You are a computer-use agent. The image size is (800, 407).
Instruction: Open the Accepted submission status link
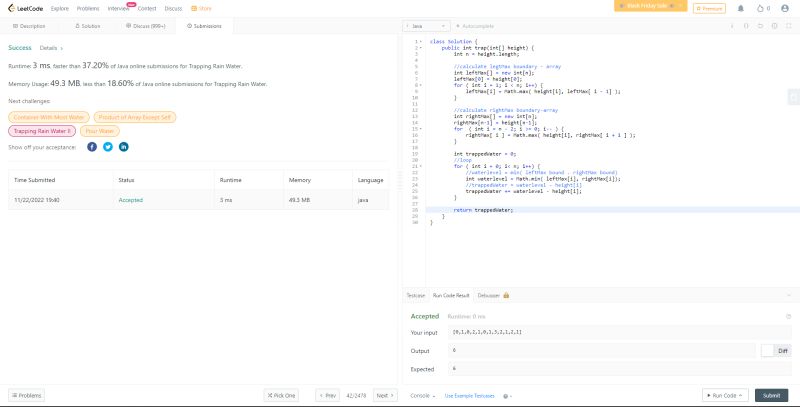pos(131,200)
